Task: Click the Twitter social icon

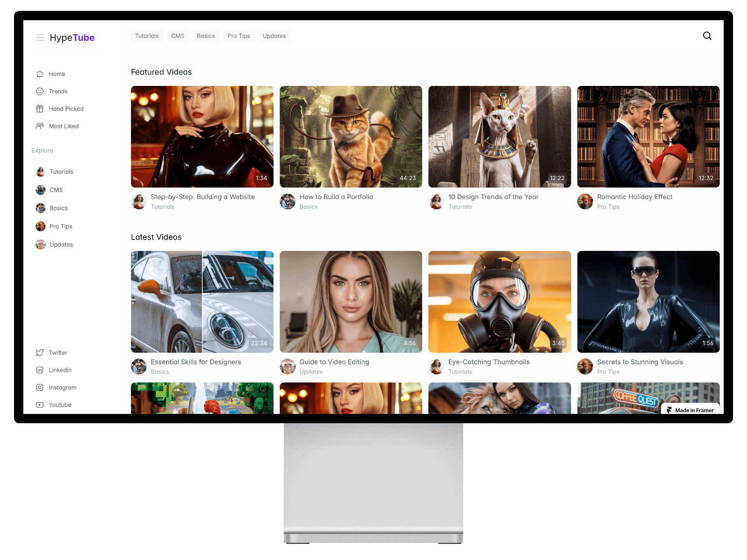Action: pyautogui.click(x=39, y=352)
